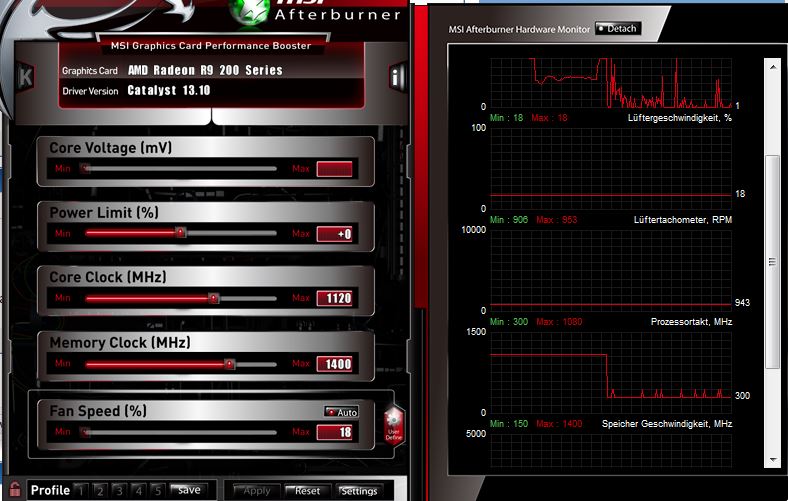
Task: Click the hardware monitor scrollbar thumb
Action: click(x=772, y=262)
